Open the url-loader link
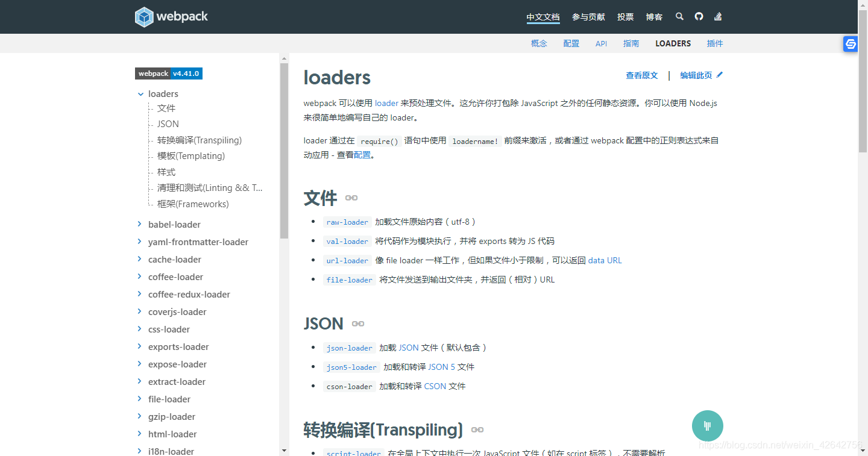868x456 pixels. coord(347,261)
